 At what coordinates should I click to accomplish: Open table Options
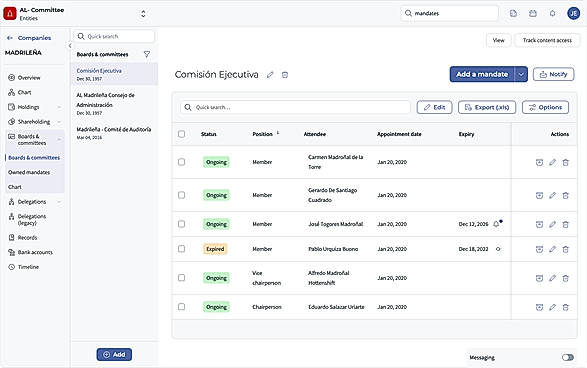click(x=545, y=107)
